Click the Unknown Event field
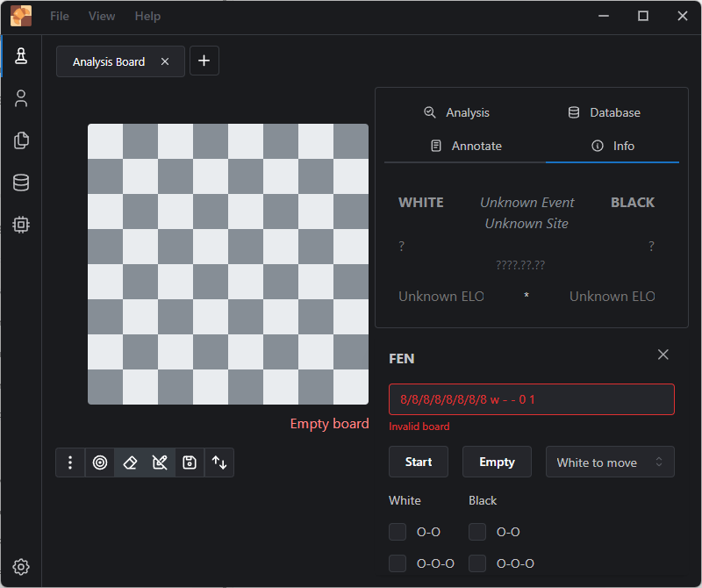This screenshot has width=702, height=588. click(527, 203)
